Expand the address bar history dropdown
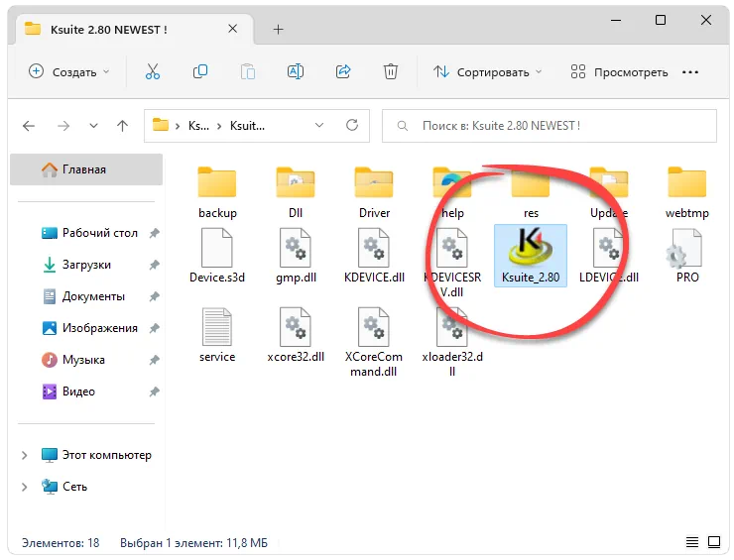734x560 pixels. click(x=319, y=125)
